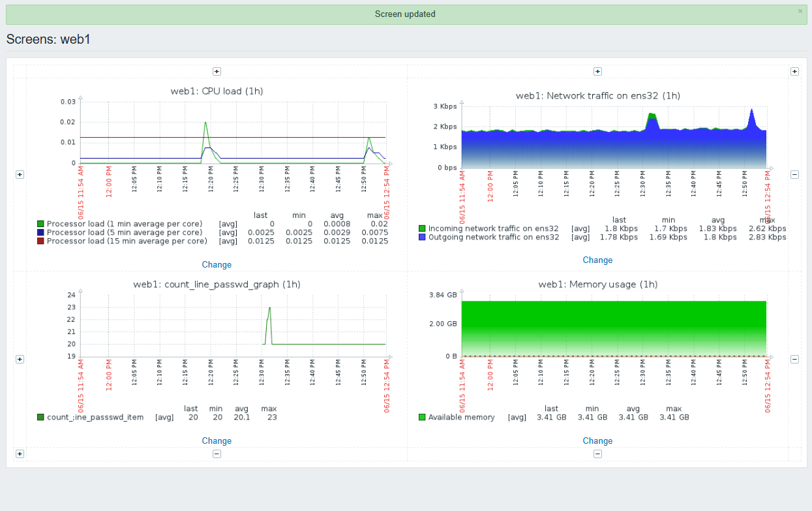Viewport: 812px width, 511px height.
Task: Click the plus icon left of the CPU load row
Action: point(20,174)
